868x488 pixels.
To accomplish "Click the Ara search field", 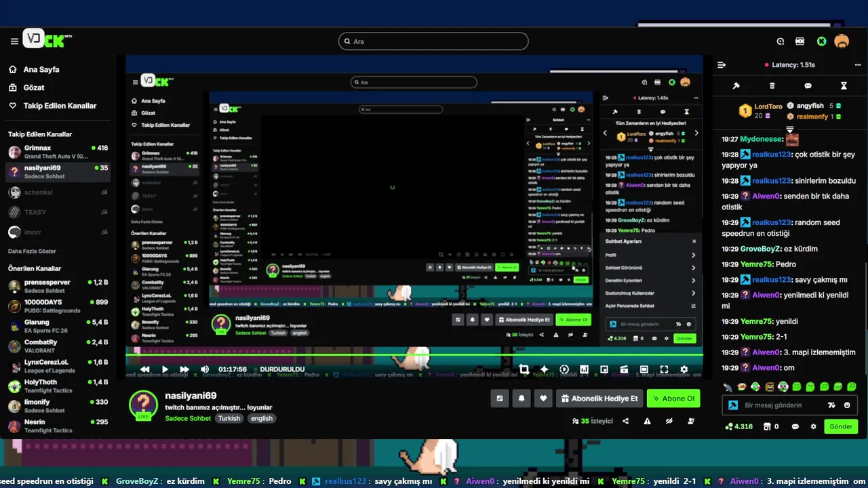I will pos(433,41).
